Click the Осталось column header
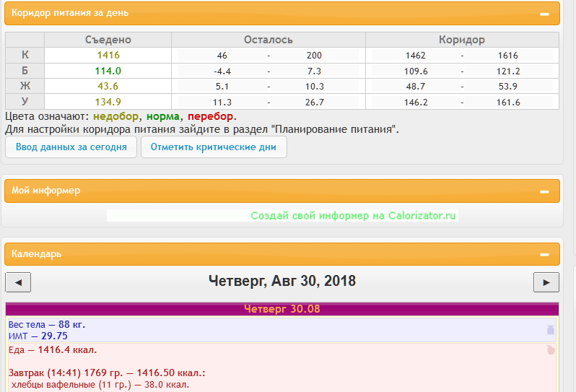 (269, 40)
